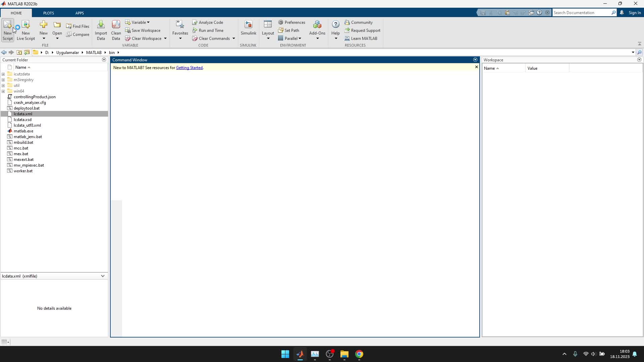
Task: Click in Search Documentation field
Action: click(x=582, y=12)
